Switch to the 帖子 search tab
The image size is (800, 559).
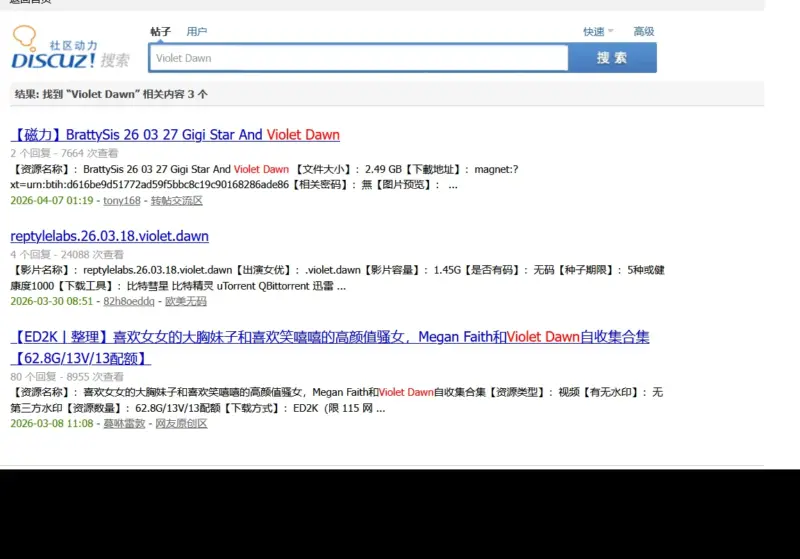(x=160, y=32)
